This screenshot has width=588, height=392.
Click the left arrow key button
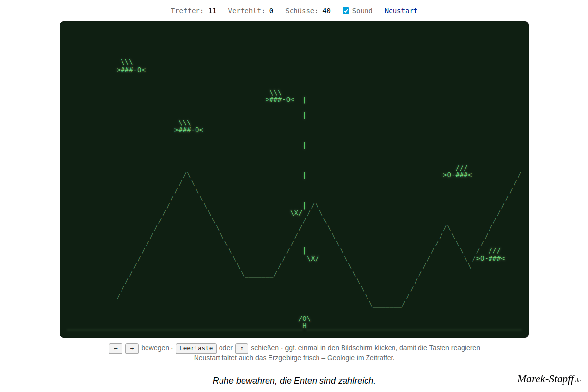(116, 348)
